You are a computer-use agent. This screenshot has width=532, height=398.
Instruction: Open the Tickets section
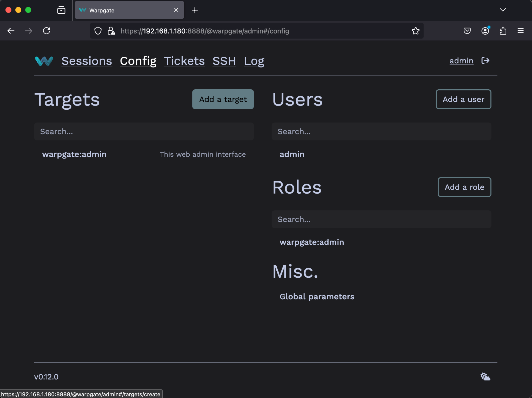184,61
